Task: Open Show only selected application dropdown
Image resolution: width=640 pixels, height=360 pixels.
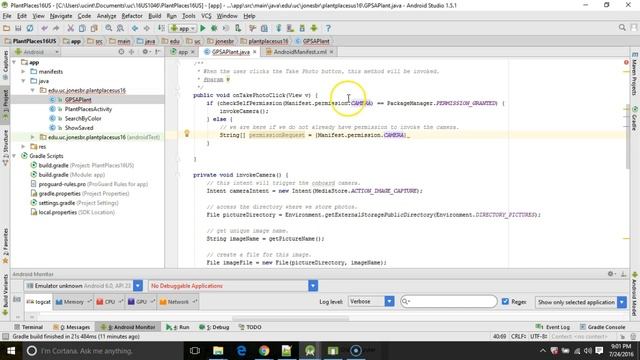Action: pyautogui.click(x=622, y=302)
